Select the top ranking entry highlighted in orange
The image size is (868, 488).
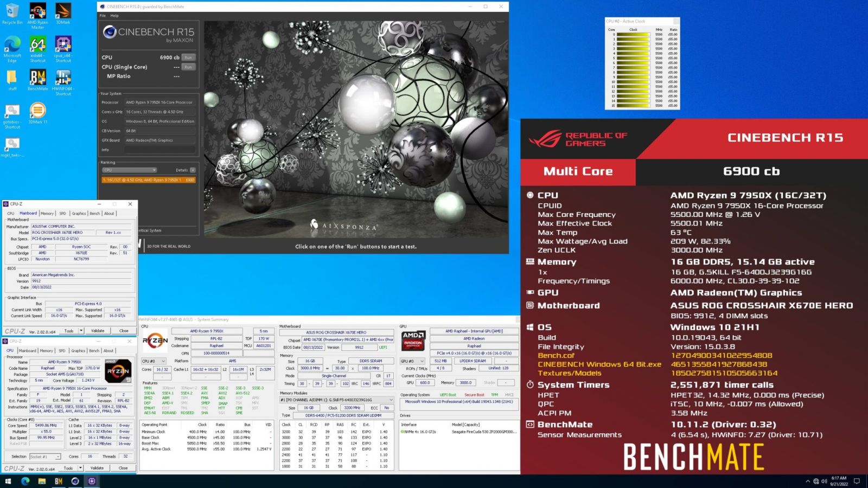pos(148,180)
